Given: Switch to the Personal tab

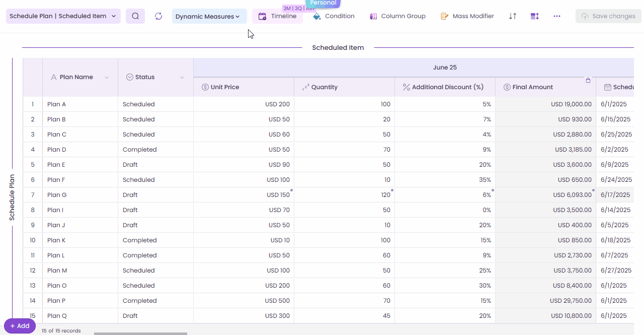Looking at the screenshot, I should tap(323, 3).
